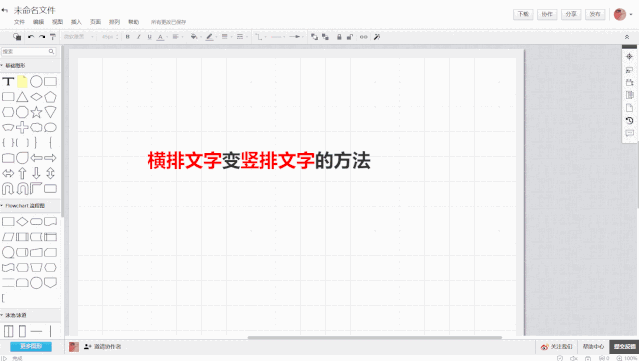This screenshot has width=639, height=361.
Task: Open the font family dropdown
Action: 79,37
